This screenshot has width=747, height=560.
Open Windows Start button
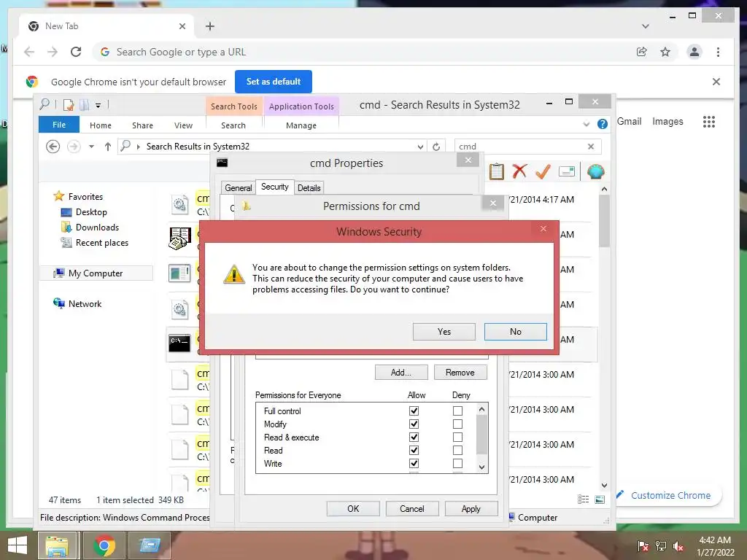coord(18,545)
